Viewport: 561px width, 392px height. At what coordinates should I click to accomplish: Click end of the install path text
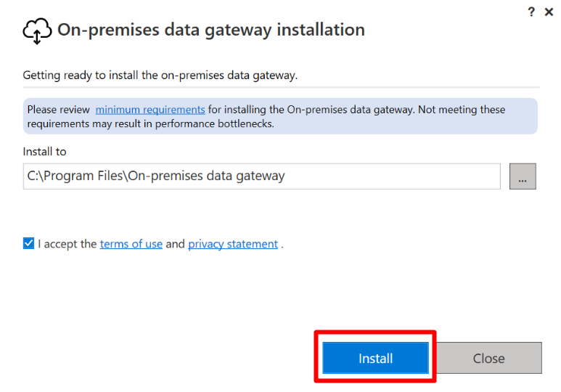point(284,176)
